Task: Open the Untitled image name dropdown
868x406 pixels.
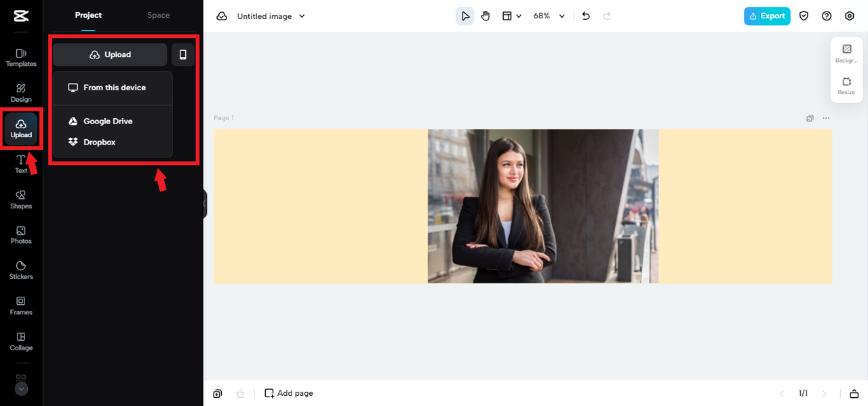Action: click(271, 16)
